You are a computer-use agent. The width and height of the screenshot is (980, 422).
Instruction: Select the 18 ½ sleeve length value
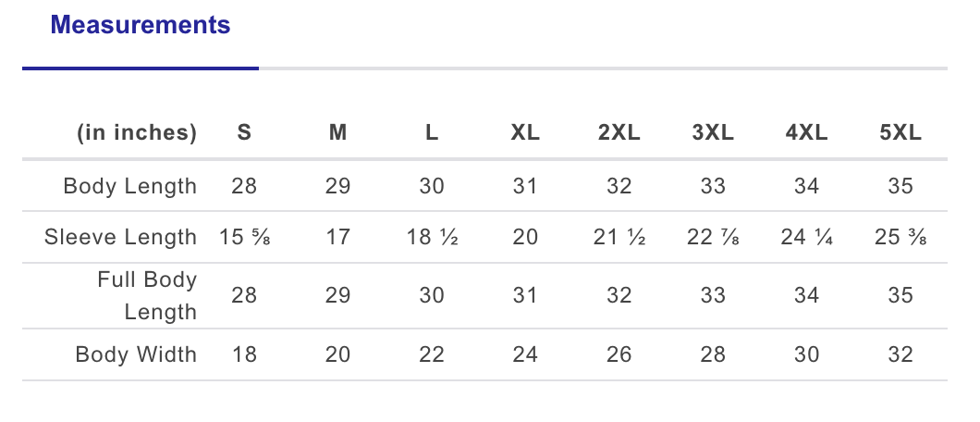point(432,237)
